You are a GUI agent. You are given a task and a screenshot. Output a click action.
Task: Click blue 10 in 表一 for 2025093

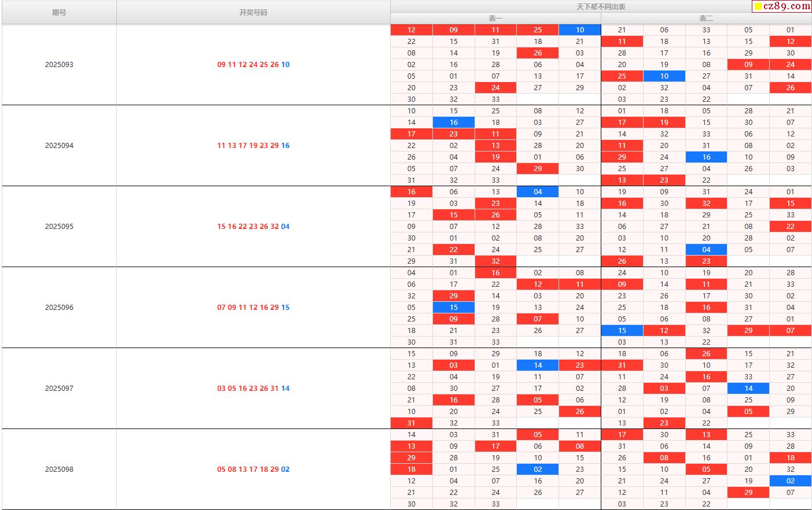pos(580,29)
